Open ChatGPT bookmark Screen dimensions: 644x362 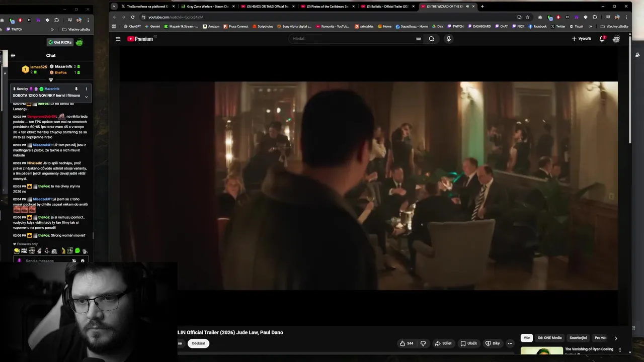pyautogui.click(x=132, y=26)
